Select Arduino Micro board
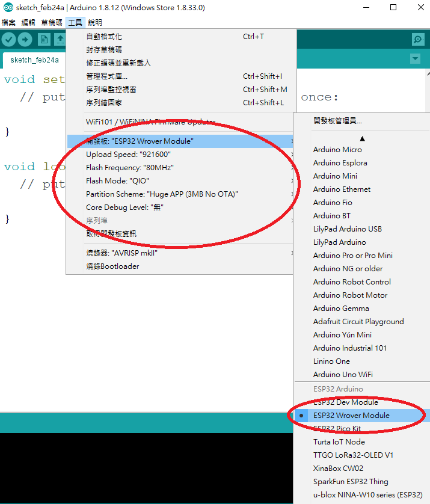This screenshot has width=430, height=504. [x=362, y=150]
